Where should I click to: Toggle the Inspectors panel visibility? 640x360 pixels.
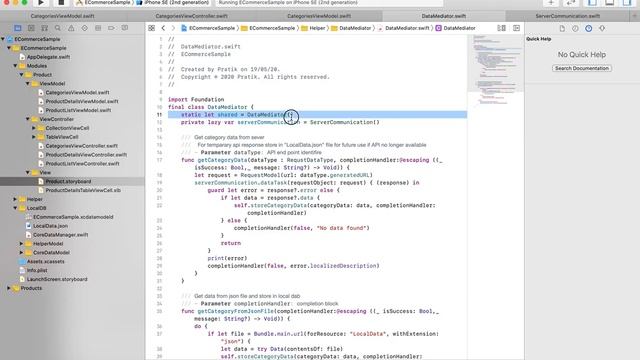(627, 2)
